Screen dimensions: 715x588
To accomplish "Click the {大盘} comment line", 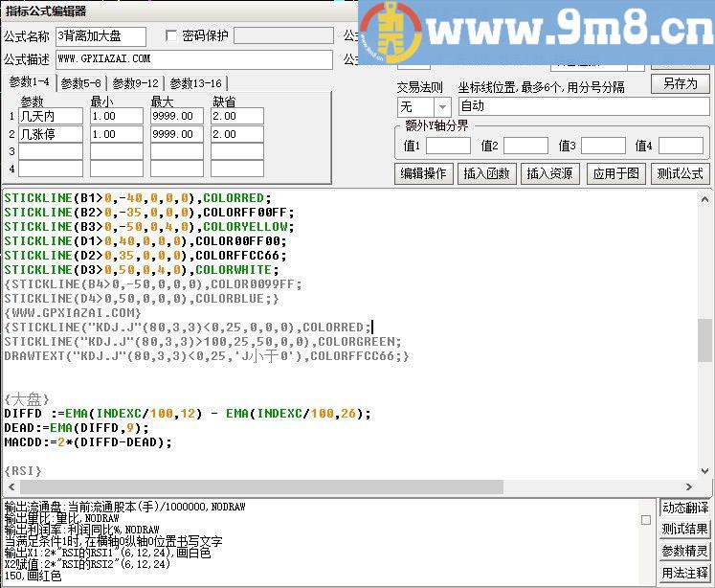I will [27, 399].
